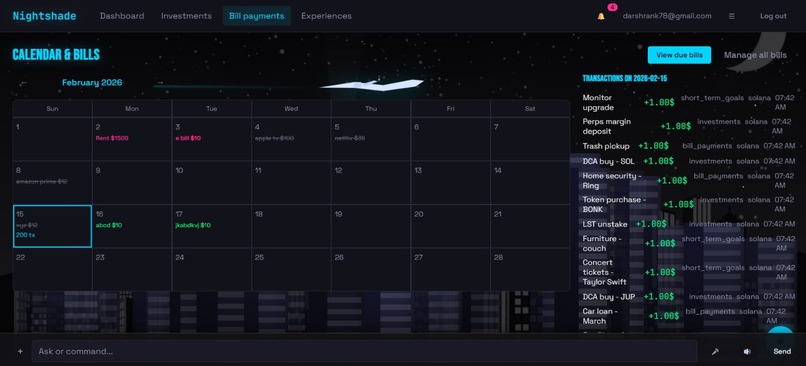Open the jkabdkvj $10 bill
Image resolution: width=806 pixels, height=366 pixels.
coord(193,225)
